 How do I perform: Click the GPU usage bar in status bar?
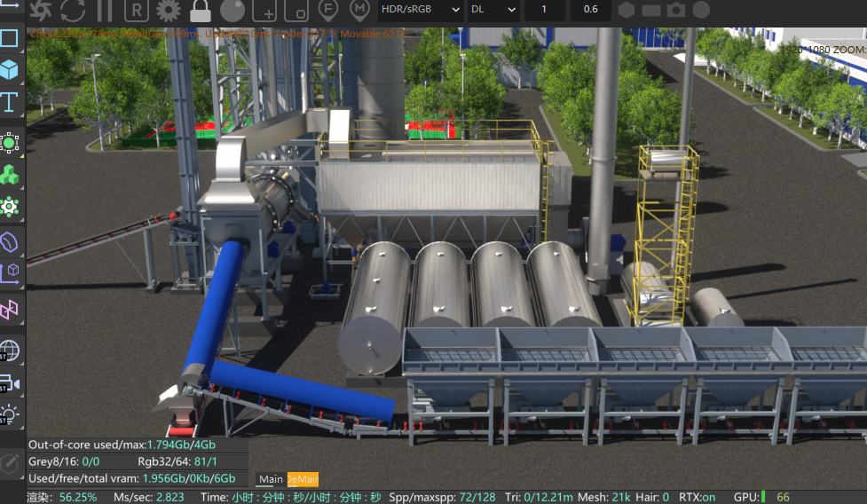pos(763,497)
